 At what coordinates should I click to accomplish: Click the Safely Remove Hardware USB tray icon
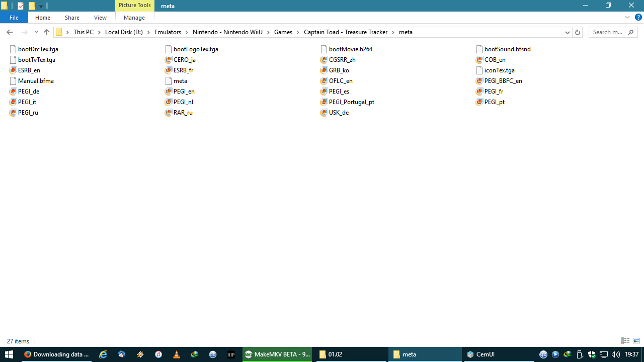[x=579, y=354]
